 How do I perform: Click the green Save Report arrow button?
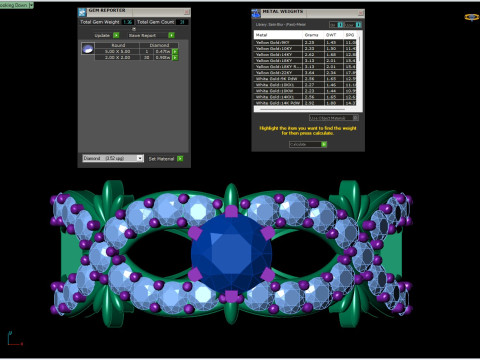click(x=171, y=35)
